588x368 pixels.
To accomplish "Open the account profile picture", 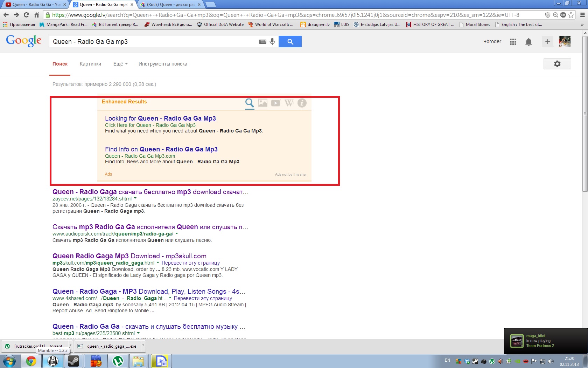I will [x=565, y=42].
